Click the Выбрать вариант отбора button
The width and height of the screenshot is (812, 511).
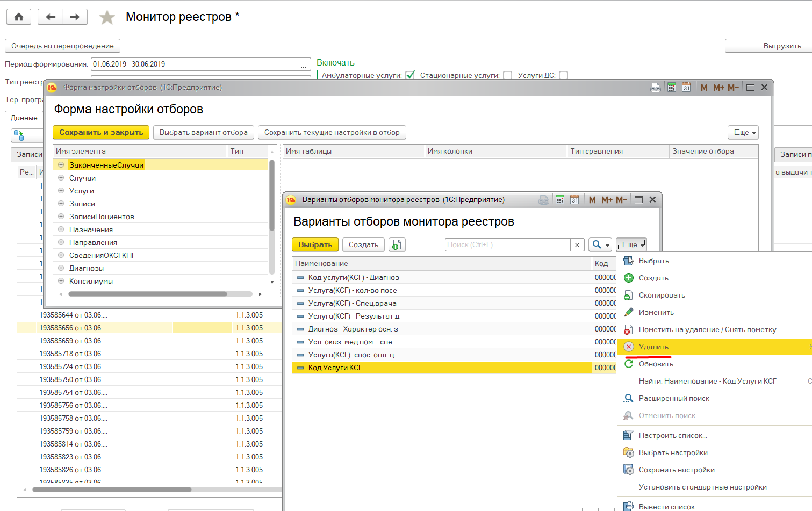pyautogui.click(x=203, y=133)
